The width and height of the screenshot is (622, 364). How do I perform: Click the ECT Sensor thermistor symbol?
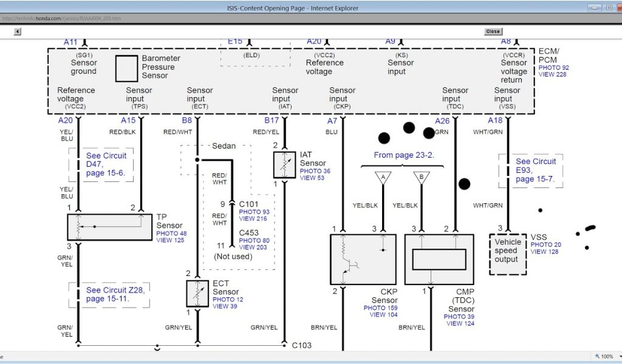click(197, 293)
